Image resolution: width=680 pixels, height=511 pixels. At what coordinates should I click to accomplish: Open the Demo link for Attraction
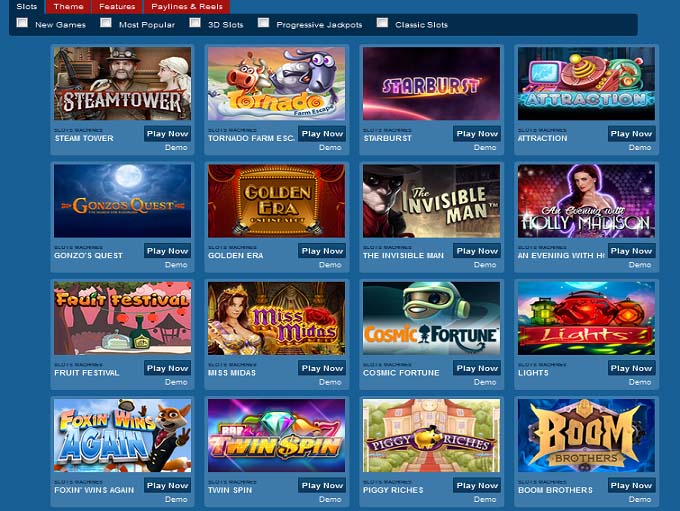(x=640, y=147)
